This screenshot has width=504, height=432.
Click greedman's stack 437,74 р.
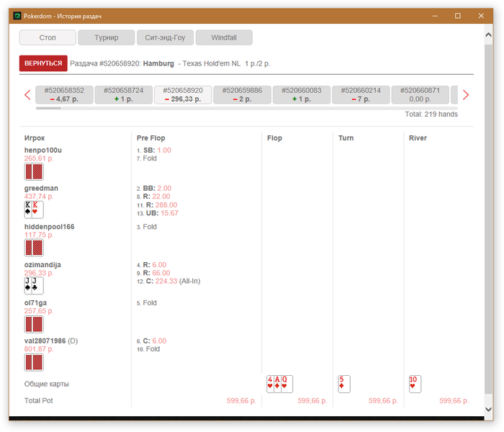pyautogui.click(x=39, y=197)
